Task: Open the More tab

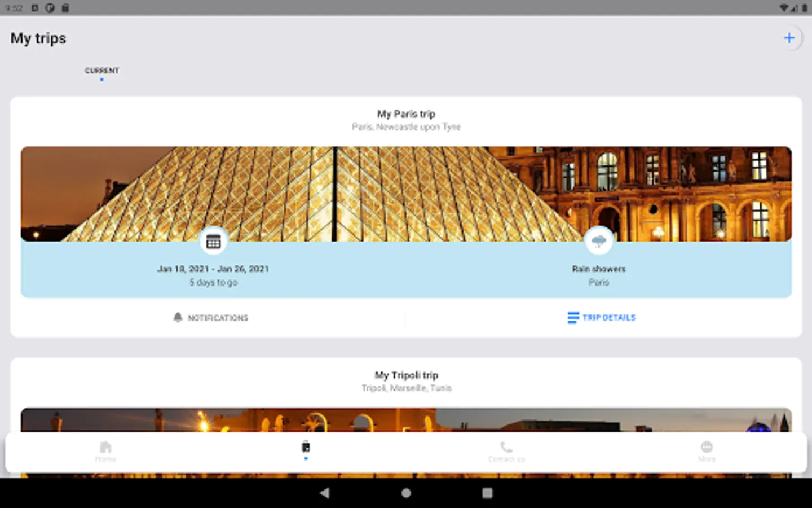Action: (x=707, y=452)
